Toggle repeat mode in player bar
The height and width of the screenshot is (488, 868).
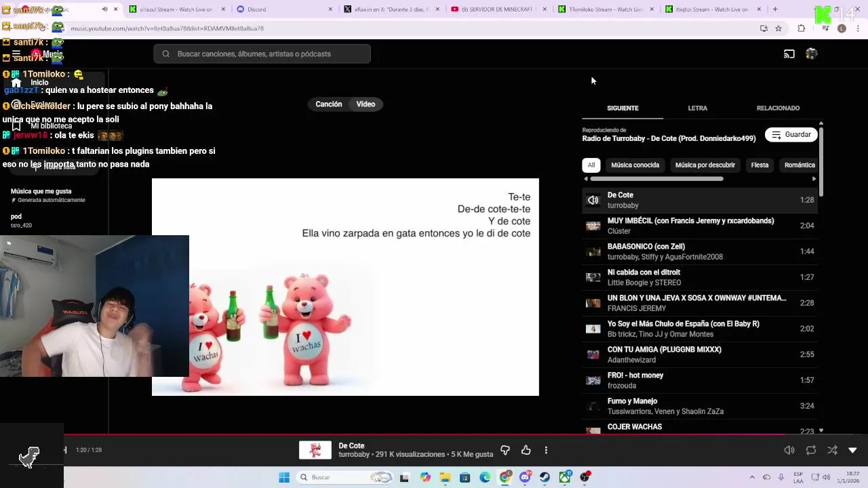pos(811,450)
